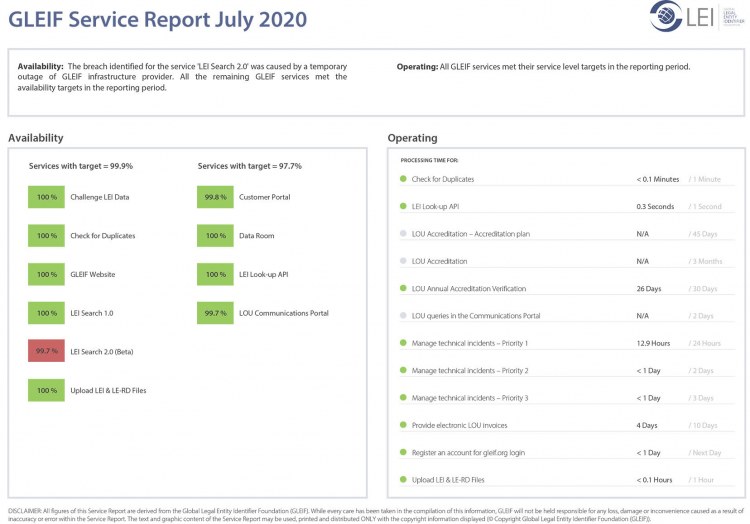Select the Availability section heading
Screen dimensions: 750x524
[36, 138]
